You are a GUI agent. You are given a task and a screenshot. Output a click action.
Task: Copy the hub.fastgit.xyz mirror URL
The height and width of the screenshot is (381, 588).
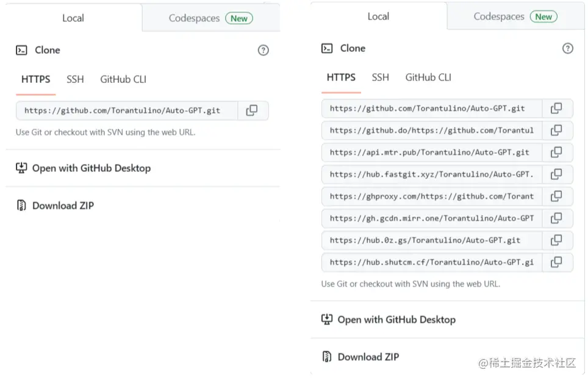556,174
